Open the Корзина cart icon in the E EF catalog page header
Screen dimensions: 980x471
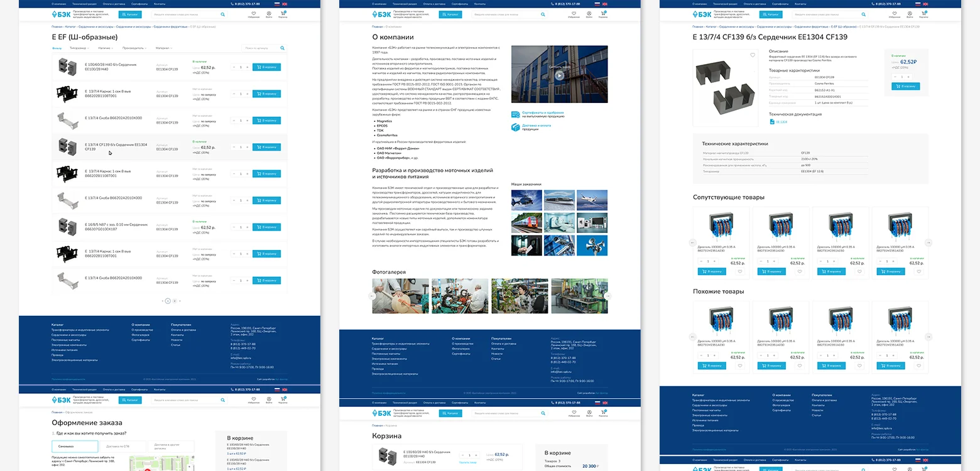[x=283, y=13]
